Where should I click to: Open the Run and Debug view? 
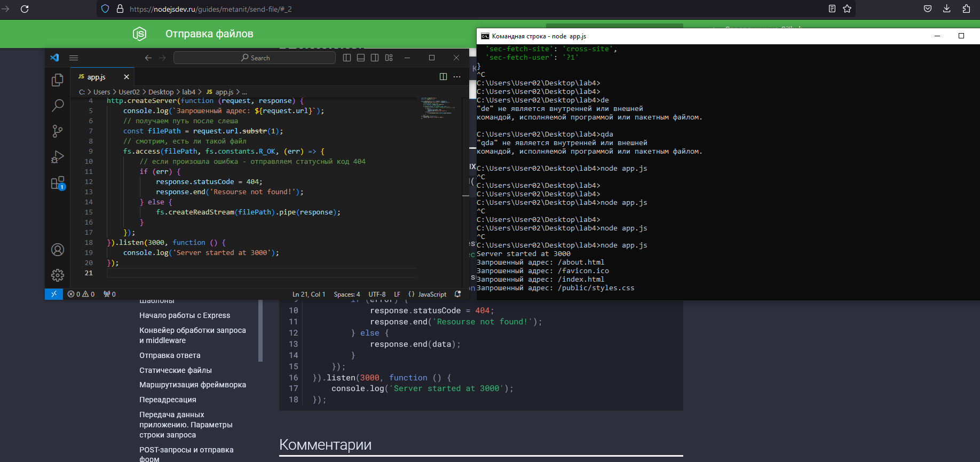point(58,157)
